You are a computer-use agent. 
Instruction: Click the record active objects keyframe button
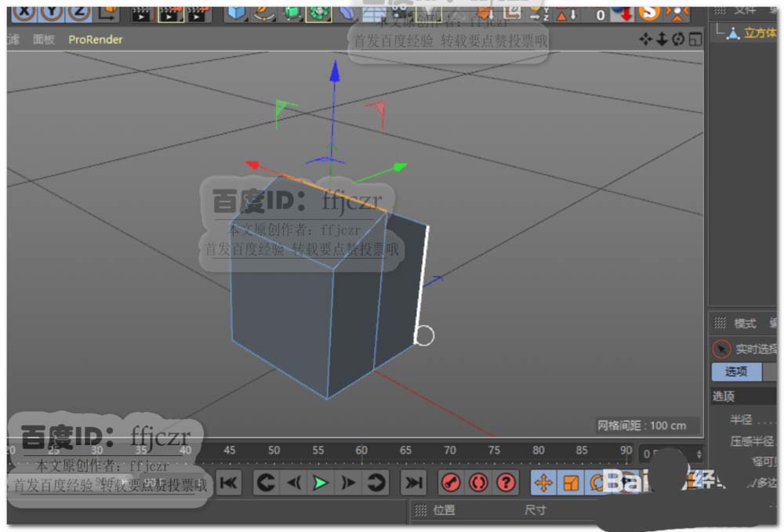click(450, 483)
